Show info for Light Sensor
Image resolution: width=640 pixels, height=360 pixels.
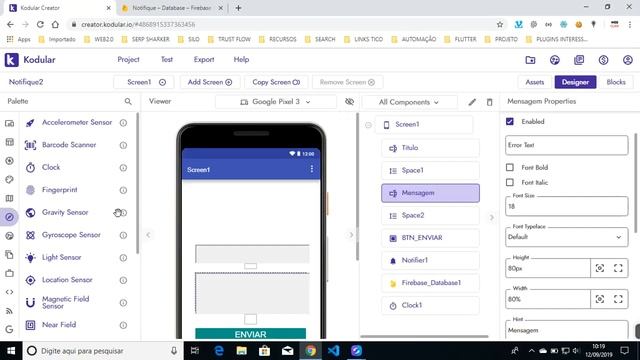123,258
